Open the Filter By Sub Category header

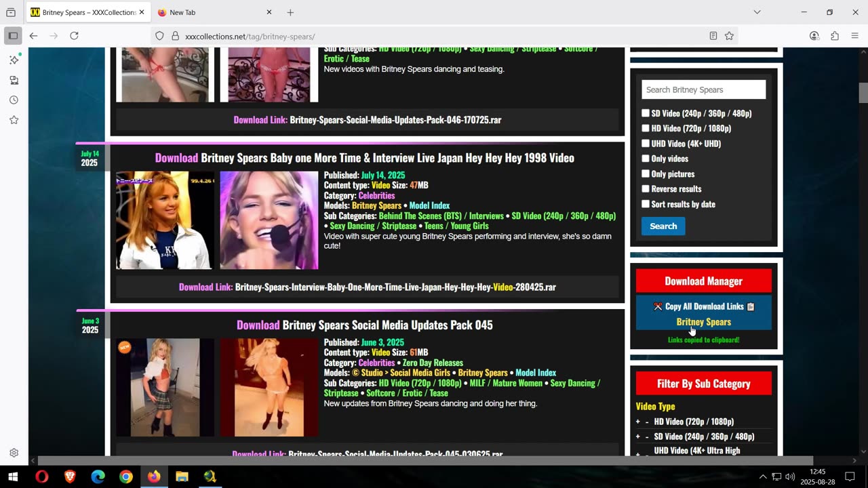[x=703, y=383]
